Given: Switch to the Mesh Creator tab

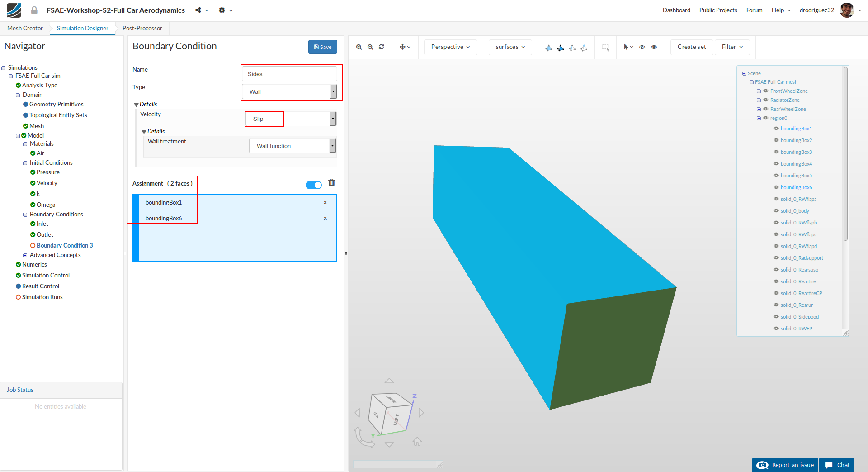Looking at the screenshot, I should (x=25, y=28).
